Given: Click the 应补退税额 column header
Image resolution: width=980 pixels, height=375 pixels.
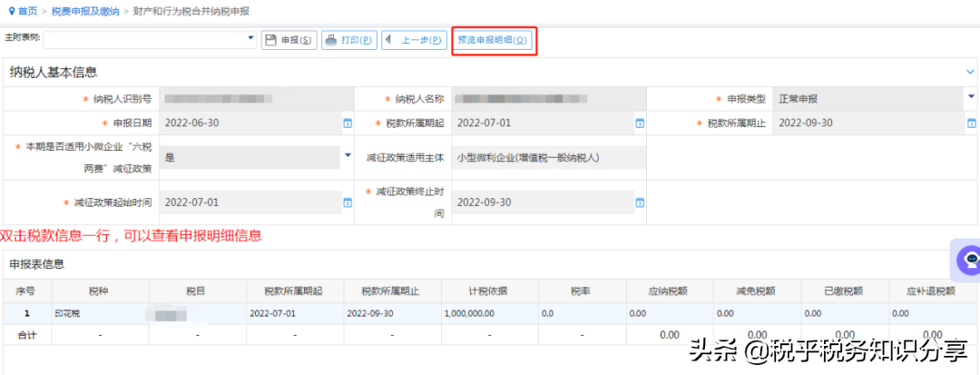Looking at the screenshot, I should pos(932,291).
